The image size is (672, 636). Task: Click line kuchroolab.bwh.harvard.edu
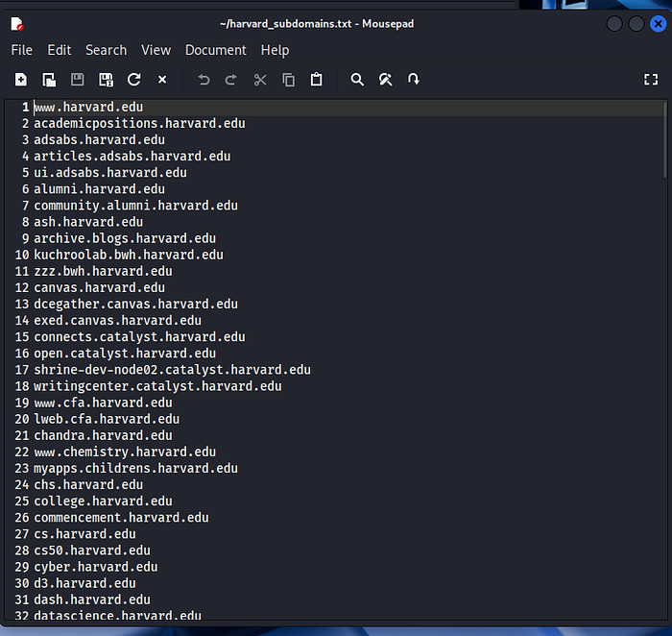(129, 255)
